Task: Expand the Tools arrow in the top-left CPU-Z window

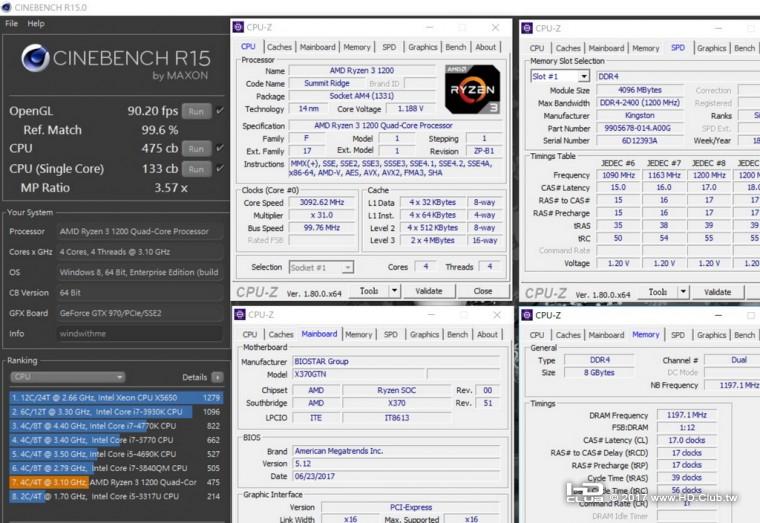Action: tap(395, 291)
